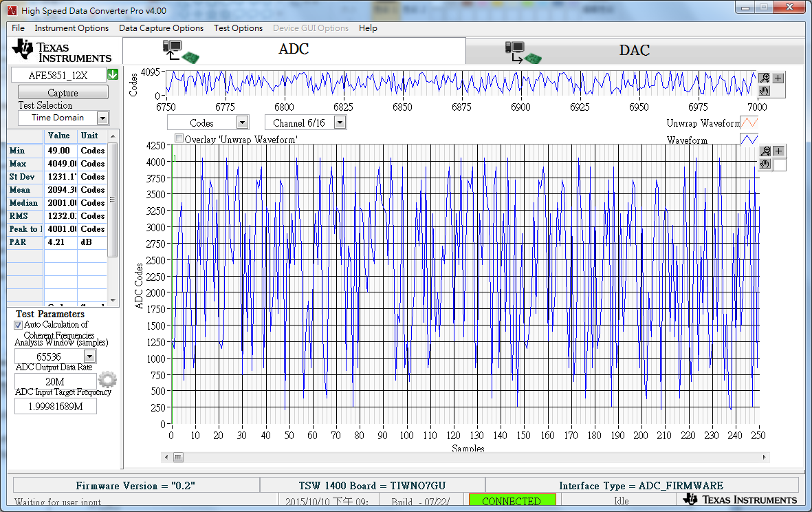Open the Device GUI Options menu

pyautogui.click(x=311, y=28)
